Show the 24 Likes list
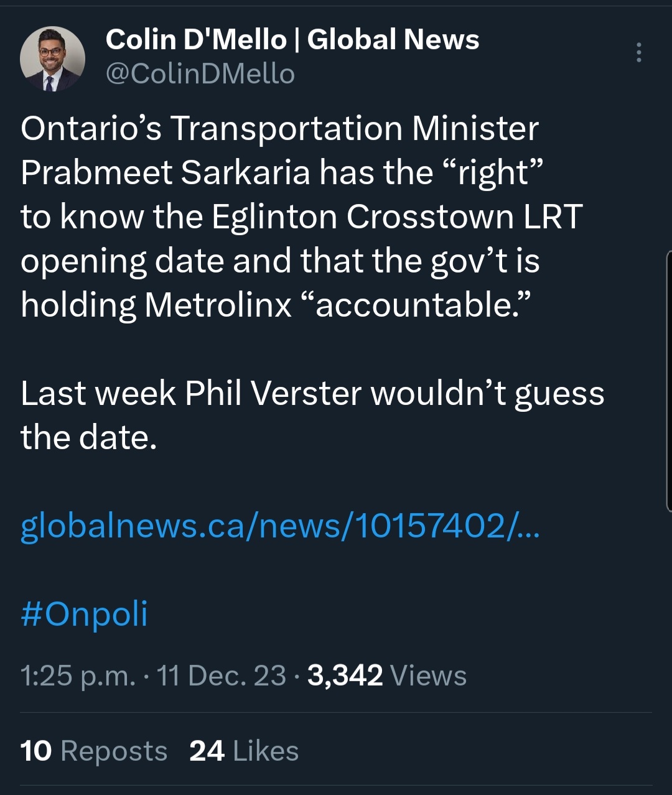Screen dimensions: 672x795 pos(244,751)
